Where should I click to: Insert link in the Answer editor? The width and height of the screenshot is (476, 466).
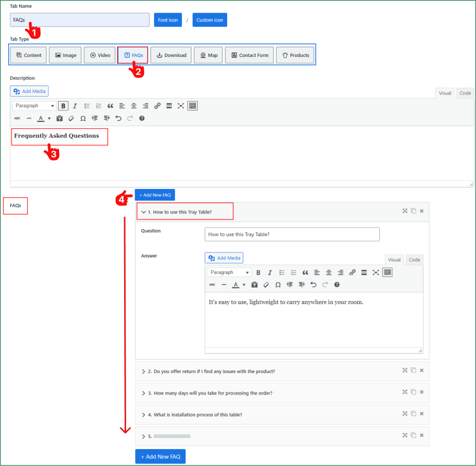tap(352, 272)
